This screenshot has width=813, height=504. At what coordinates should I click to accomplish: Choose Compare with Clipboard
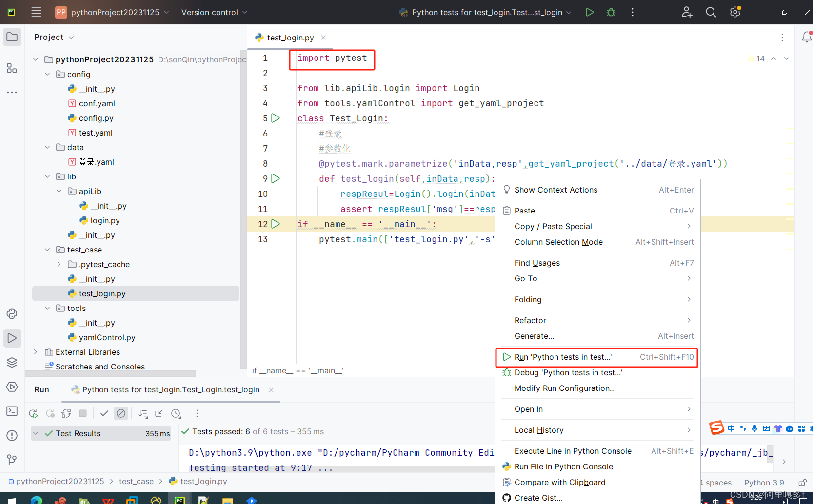(x=598, y=482)
